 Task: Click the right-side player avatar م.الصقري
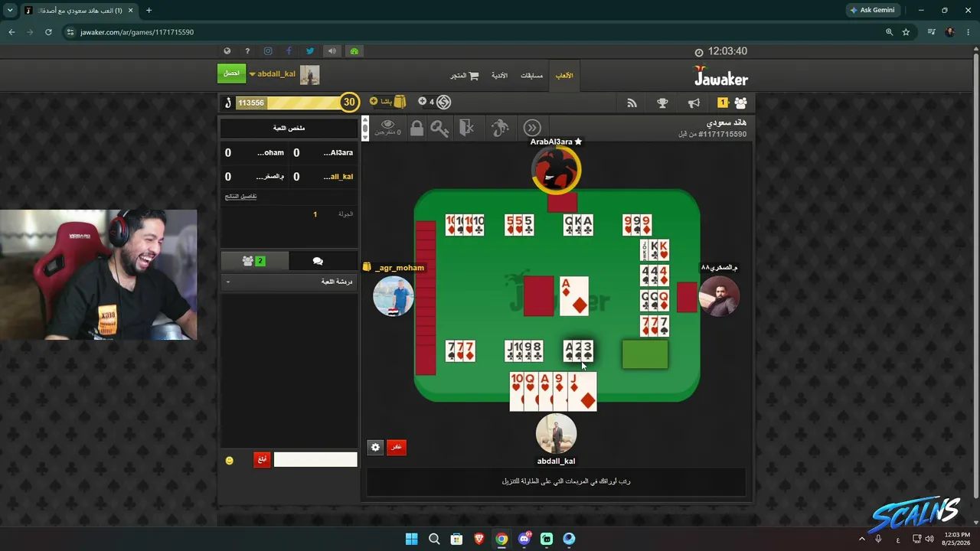click(719, 296)
